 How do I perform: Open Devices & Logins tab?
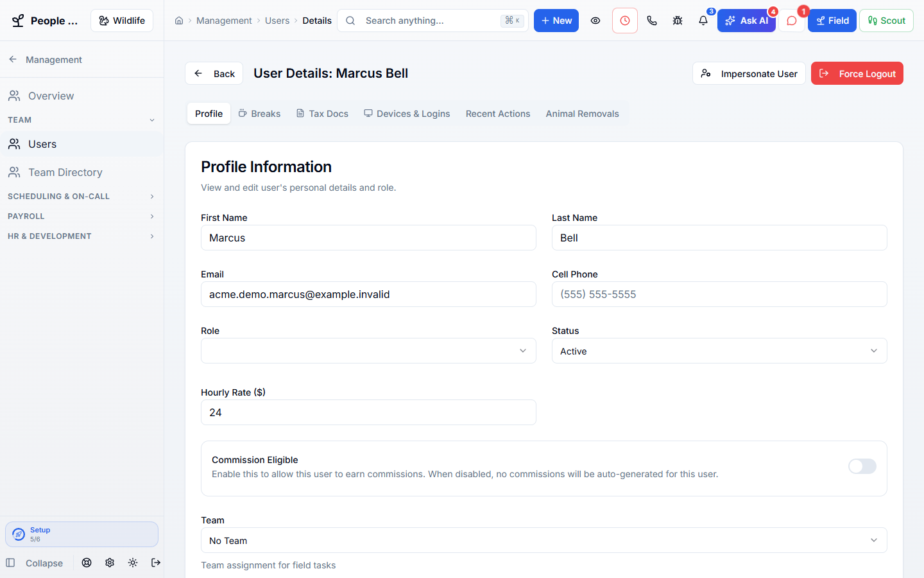pos(407,114)
